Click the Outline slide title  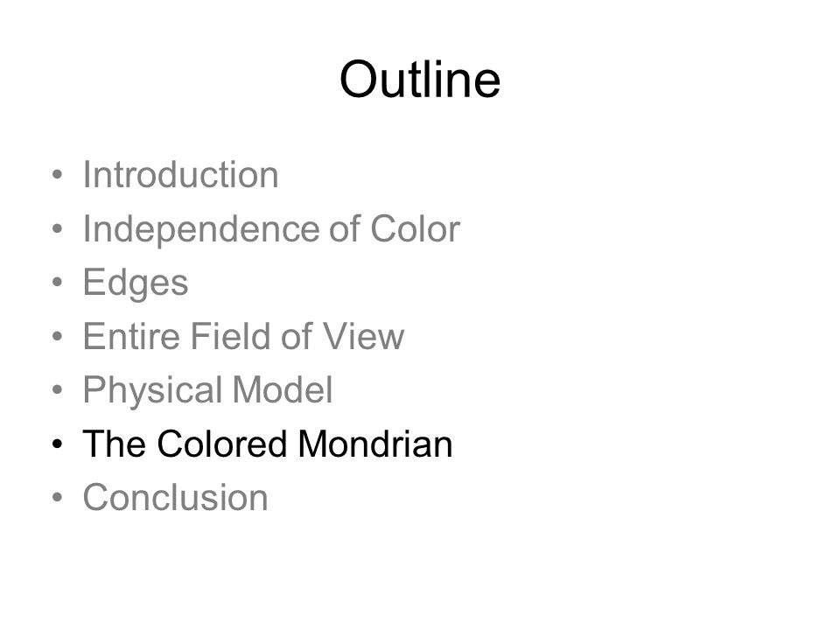pyautogui.click(x=420, y=80)
